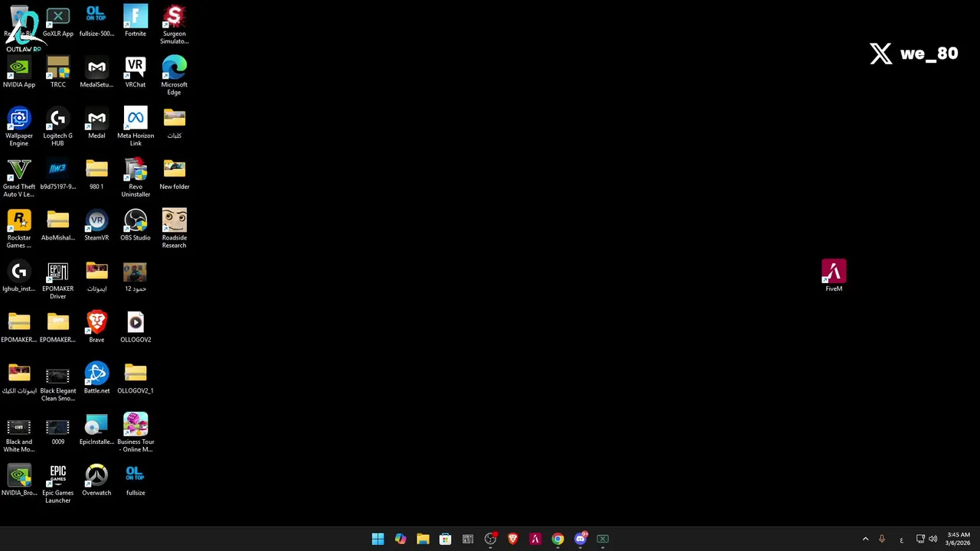Open the volume control in the tray

[933, 539]
